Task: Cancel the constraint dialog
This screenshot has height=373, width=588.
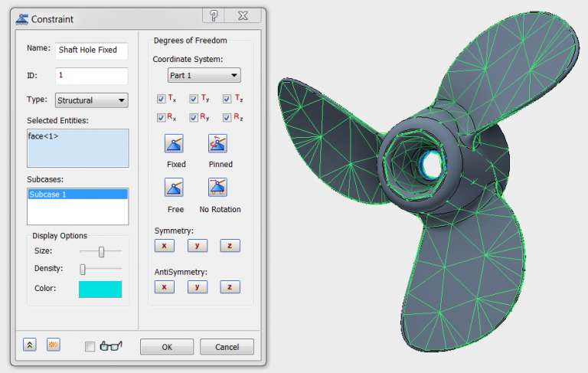Action: [227, 347]
